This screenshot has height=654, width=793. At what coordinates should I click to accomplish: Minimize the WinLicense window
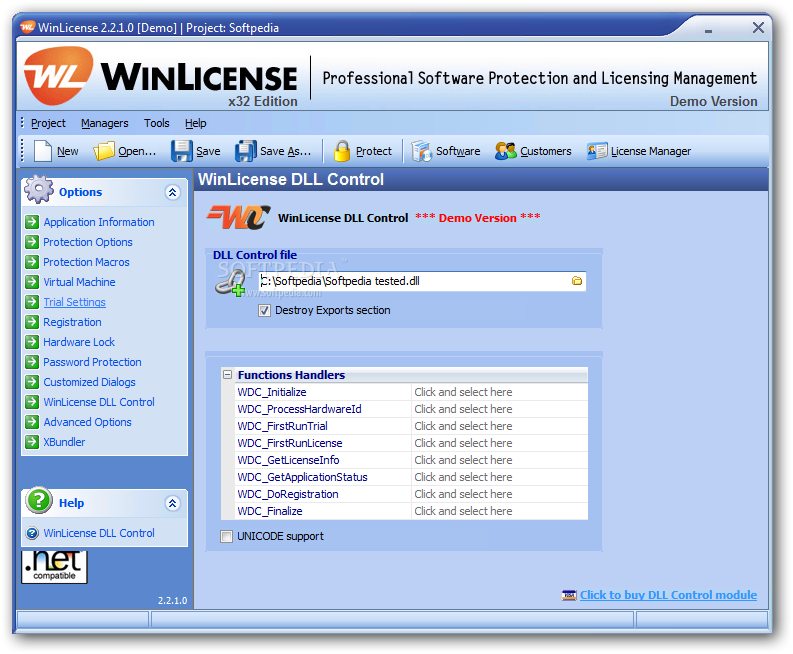709,30
